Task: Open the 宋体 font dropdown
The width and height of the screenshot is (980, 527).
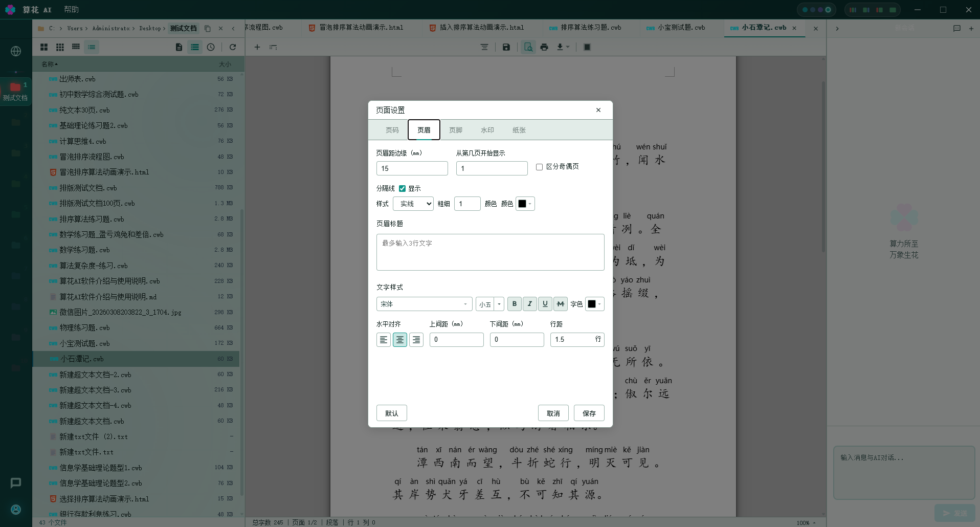Action: pos(424,304)
